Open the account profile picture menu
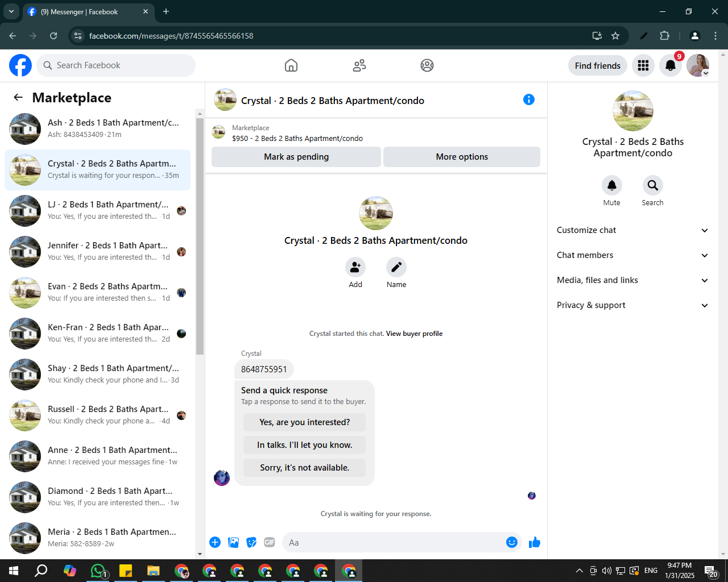This screenshot has width=728, height=582. click(698, 65)
